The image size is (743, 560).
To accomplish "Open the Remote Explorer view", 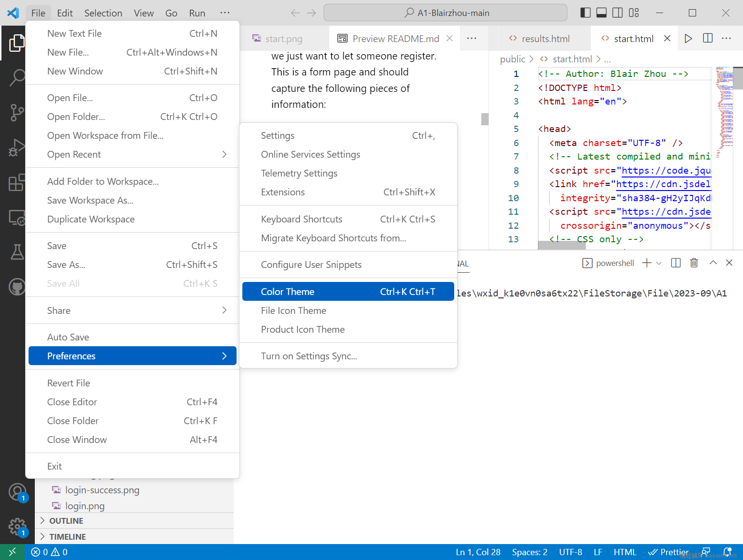I will point(17,218).
